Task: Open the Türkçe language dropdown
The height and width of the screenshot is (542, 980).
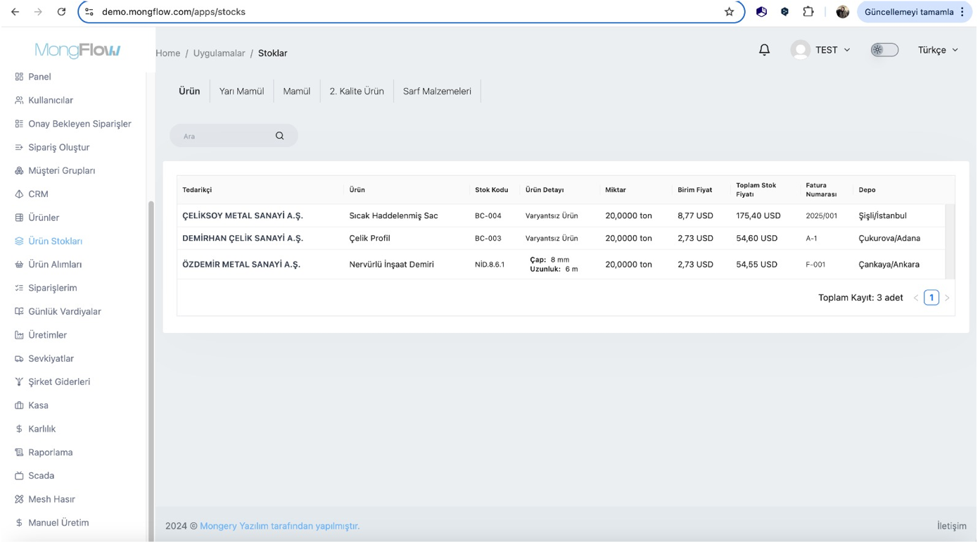Action: click(938, 50)
